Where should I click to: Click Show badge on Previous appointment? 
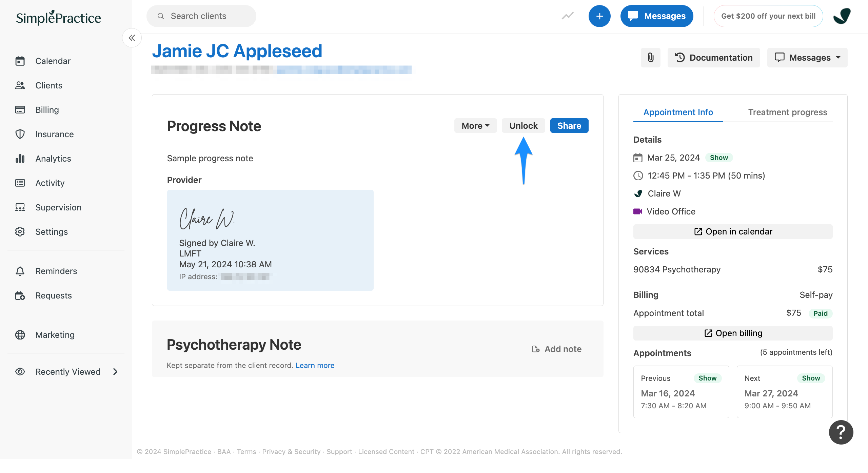707,378
